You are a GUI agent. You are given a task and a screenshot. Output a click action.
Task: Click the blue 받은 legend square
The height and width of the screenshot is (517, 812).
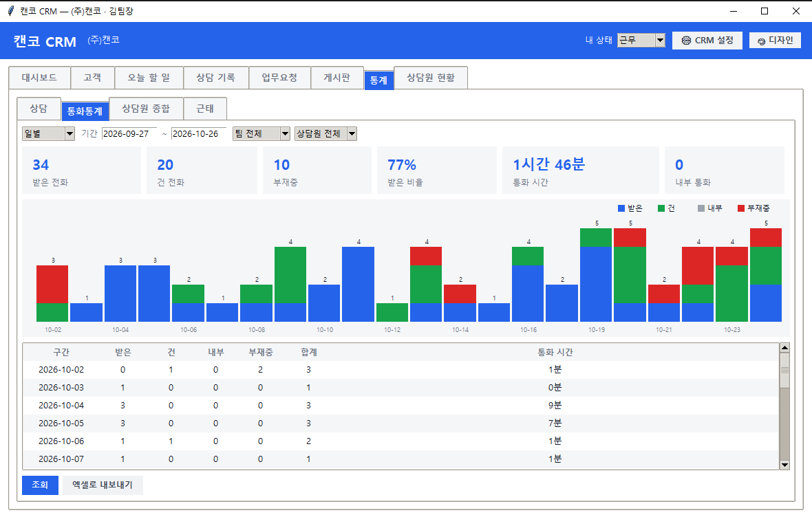[x=621, y=208]
